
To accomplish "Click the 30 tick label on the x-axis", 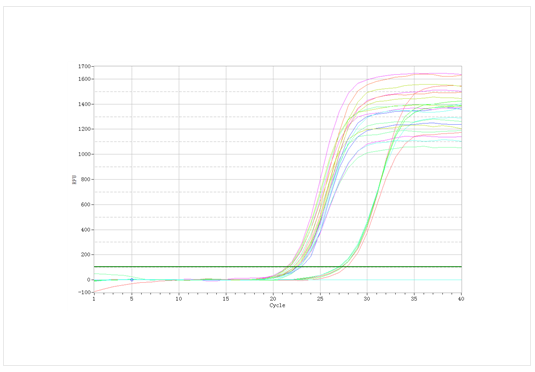I will click(x=367, y=299).
